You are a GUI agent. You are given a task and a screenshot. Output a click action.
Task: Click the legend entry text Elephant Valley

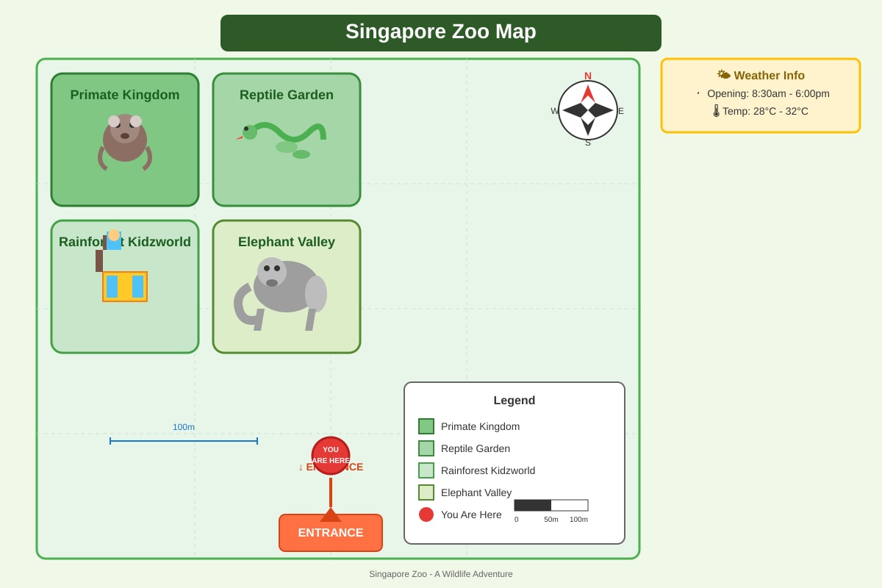pyautogui.click(x=476, y=492)
